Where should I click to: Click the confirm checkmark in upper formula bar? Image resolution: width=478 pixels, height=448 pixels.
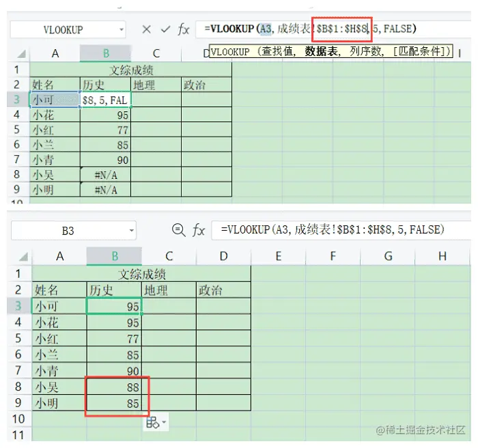click(x=165, y=29)
